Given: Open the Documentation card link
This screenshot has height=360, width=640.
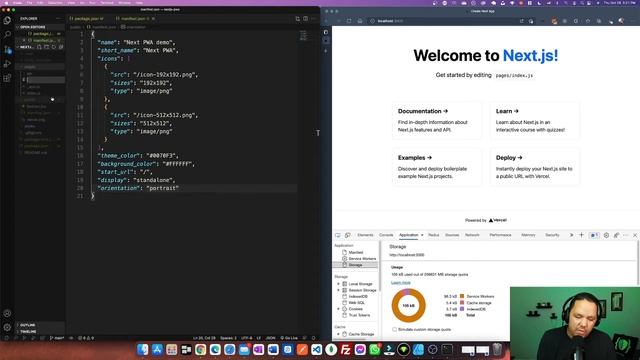Looking at the screenshot, I should (437, 120).
